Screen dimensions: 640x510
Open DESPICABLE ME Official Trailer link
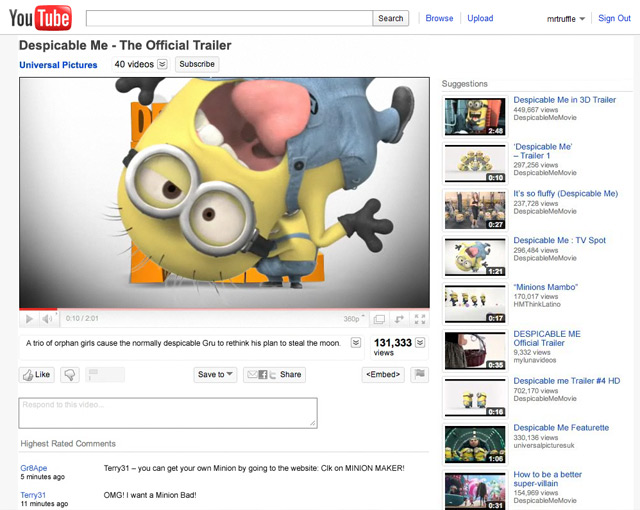[x=547, y=338]
